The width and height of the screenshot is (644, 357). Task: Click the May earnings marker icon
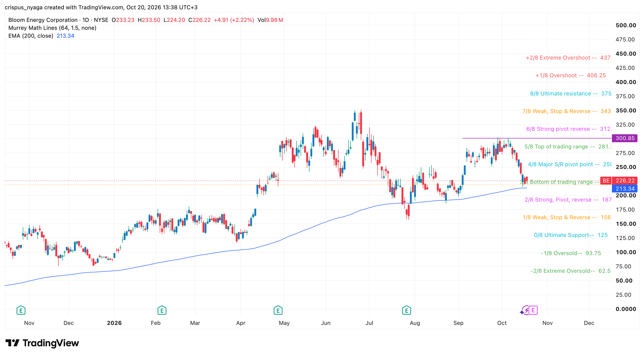[x=278, y=310]
